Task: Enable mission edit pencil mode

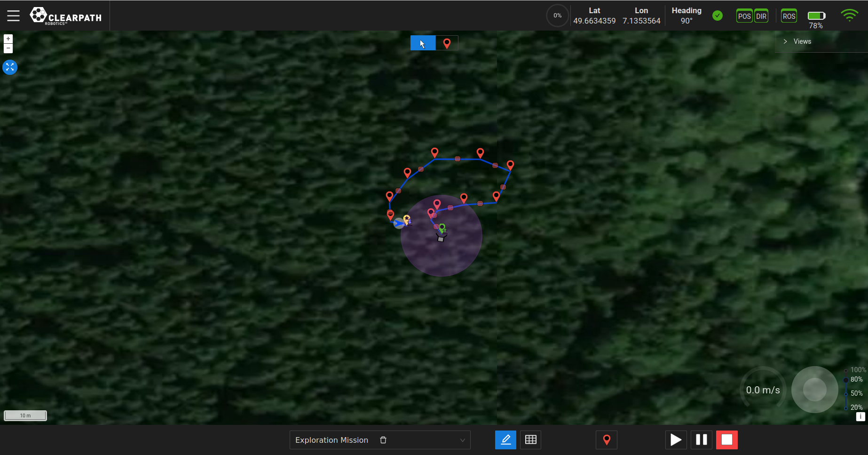Action: click(505, 440)
